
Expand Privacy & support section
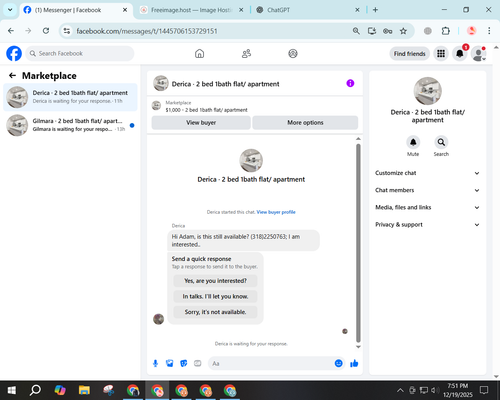pyautogui.click(x=427, y=225)
